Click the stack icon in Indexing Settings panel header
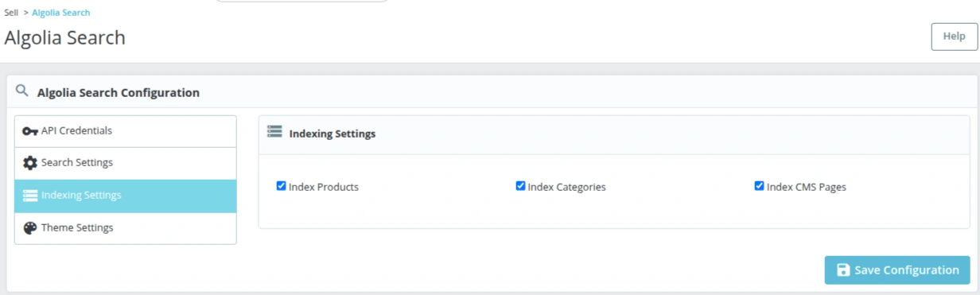Image resolution: width=980 pixels, height=295 pixels. click(274, 133)
